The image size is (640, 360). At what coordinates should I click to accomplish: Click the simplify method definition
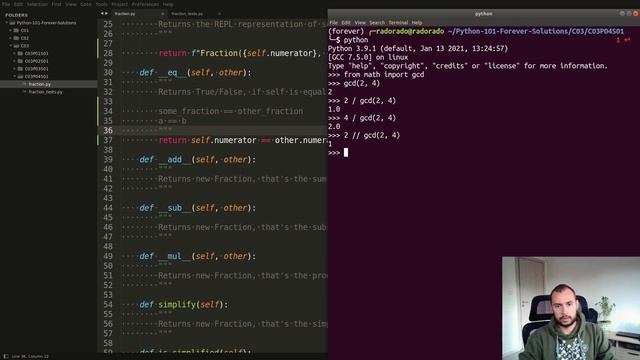184,304
